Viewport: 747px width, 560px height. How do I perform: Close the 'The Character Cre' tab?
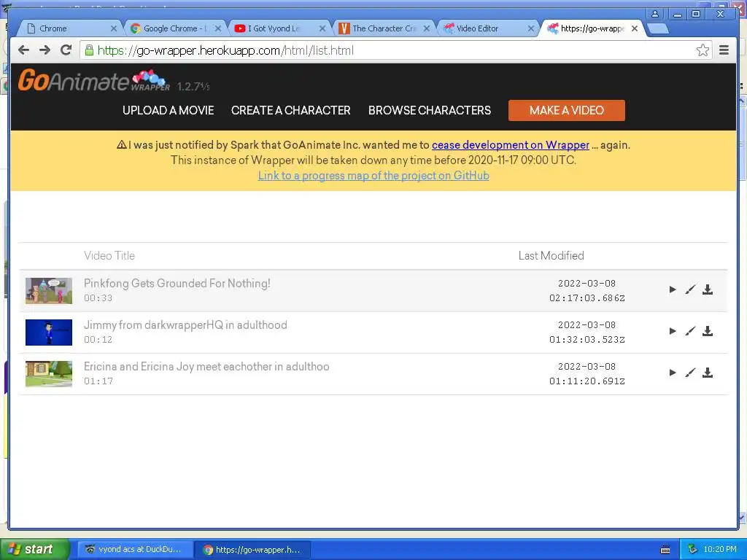coord(426,28)
